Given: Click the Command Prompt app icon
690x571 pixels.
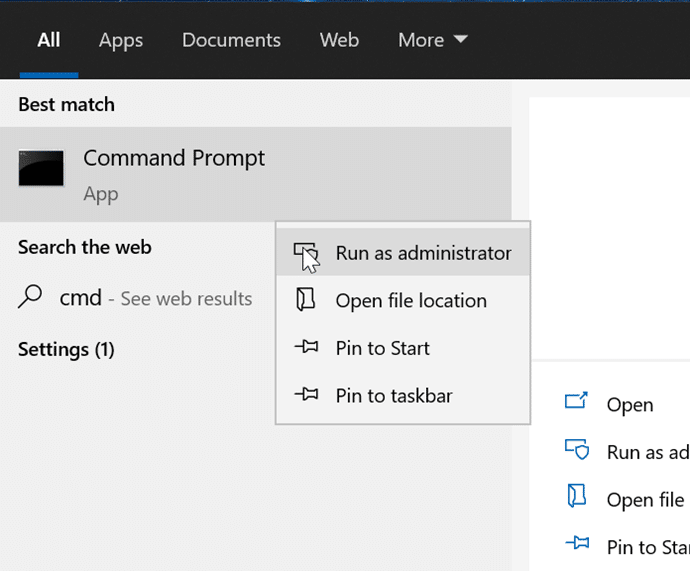Looking at the screenshot, I should coord(41,168).
